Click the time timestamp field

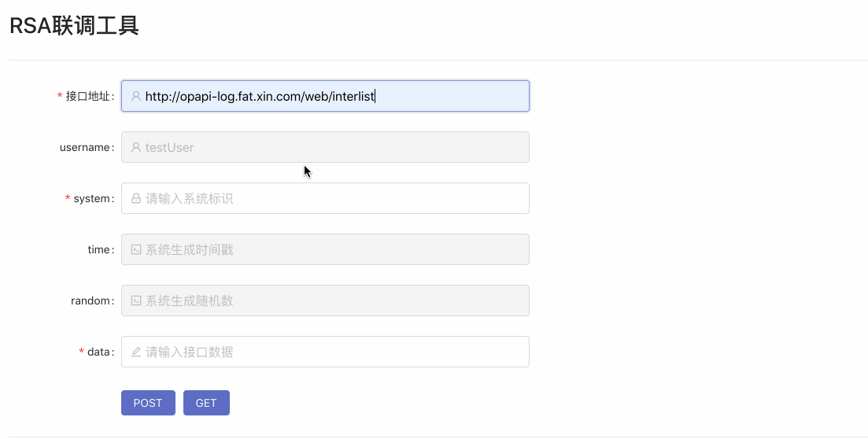tap(331, 249)
